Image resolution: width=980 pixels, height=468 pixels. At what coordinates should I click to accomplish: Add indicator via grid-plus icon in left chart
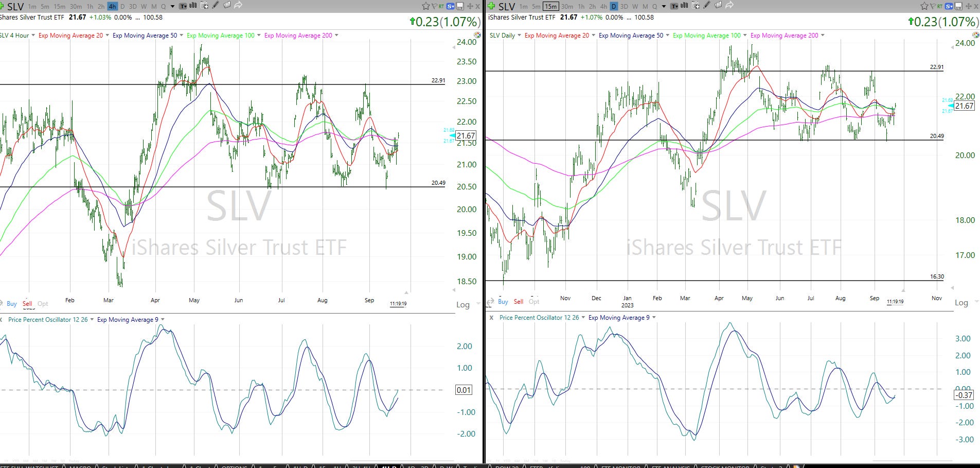coord(204,6)
